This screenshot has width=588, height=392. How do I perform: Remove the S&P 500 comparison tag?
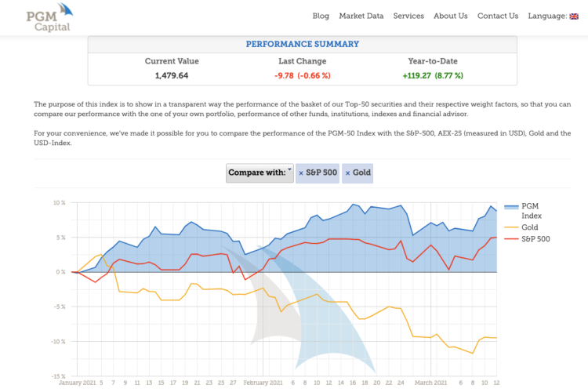click(x=301, y=172)
